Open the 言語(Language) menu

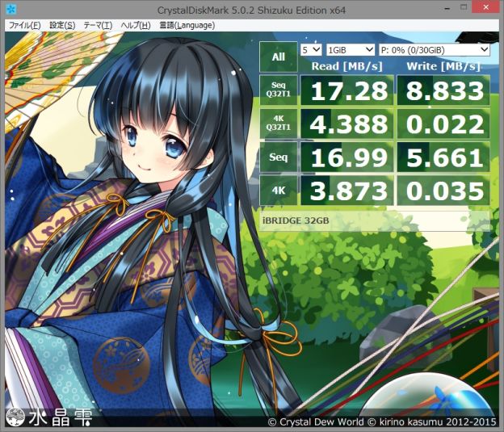187,25
